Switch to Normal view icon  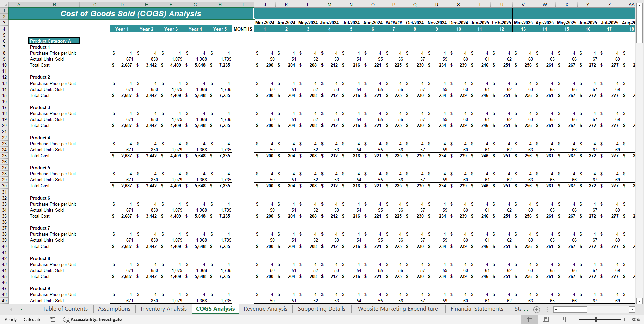coord(529,319)
